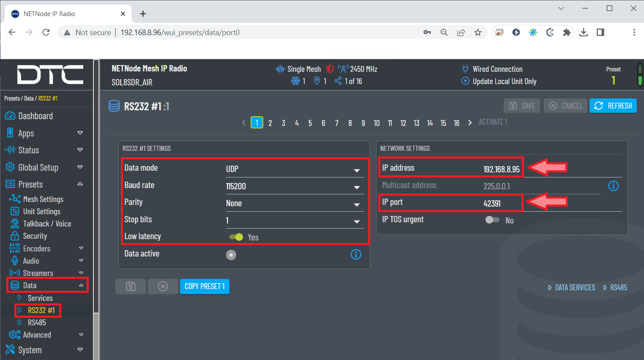Image resolution: width=644 pixels, height=360 pixels.
Task: Toggle the Low latency switch
Action: (236, 237)
